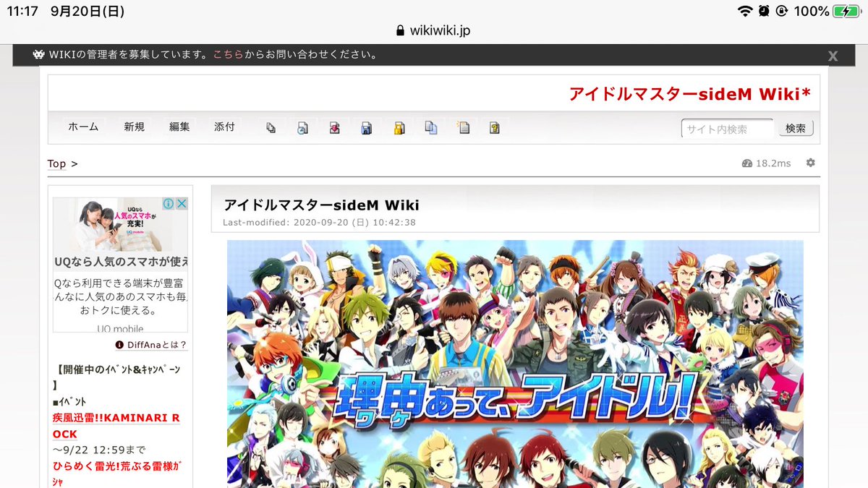Open the DiffAnaとは？ link

151,345
